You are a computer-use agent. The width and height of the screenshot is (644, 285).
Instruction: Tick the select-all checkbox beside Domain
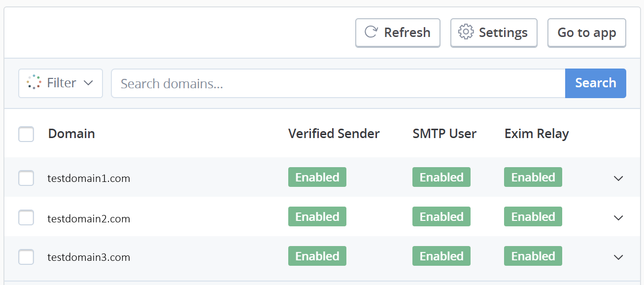[26, 134]
